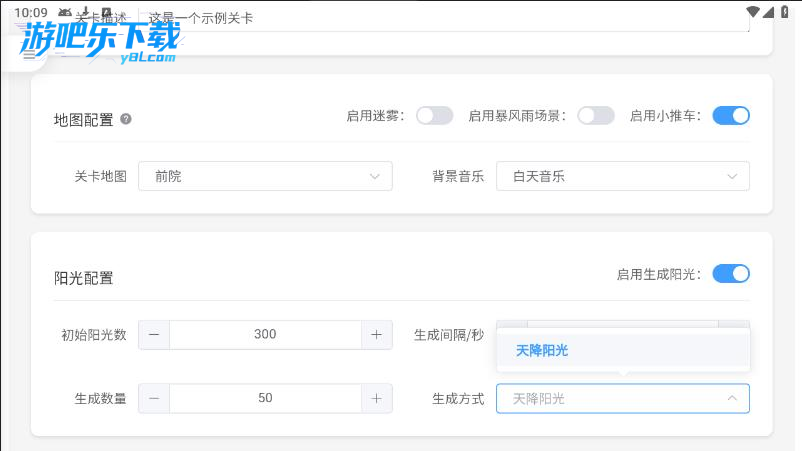The height and width of the screenshot is (451, 802).
Task: Click minus icon for 初始阳光数
Action: [x=154, y=334]
